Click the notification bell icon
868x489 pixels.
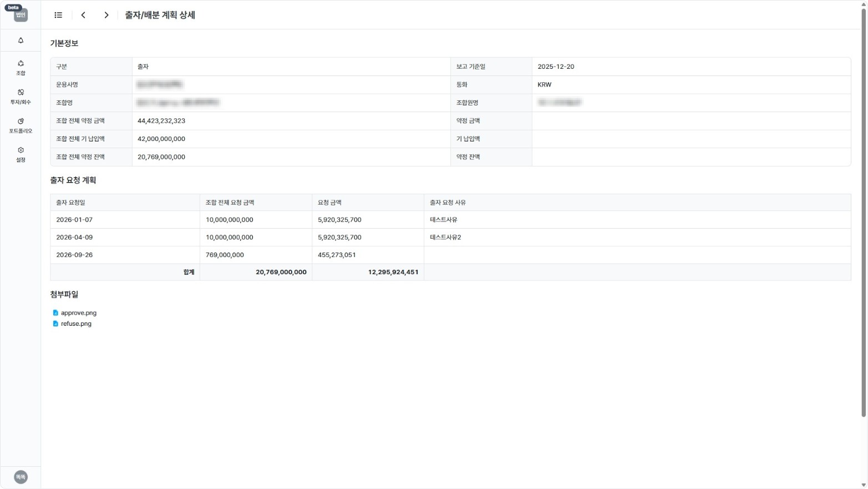pyautogui.click(x=21, y=41)
